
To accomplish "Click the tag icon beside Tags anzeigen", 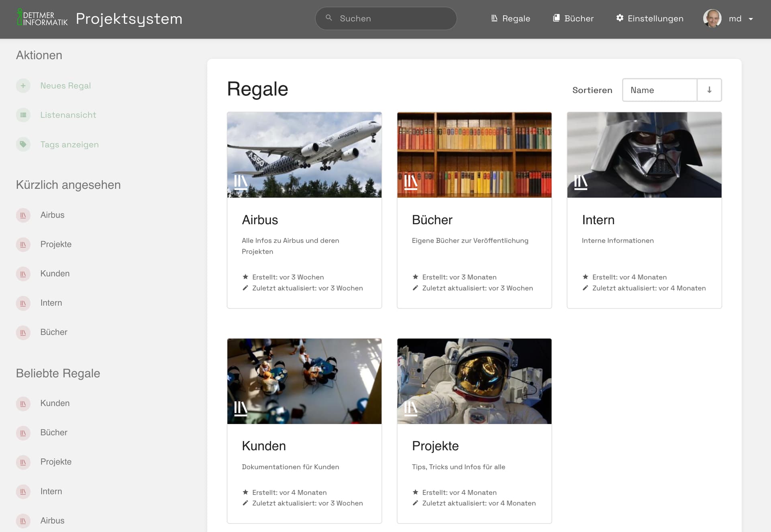I will [x=23, y=144].
